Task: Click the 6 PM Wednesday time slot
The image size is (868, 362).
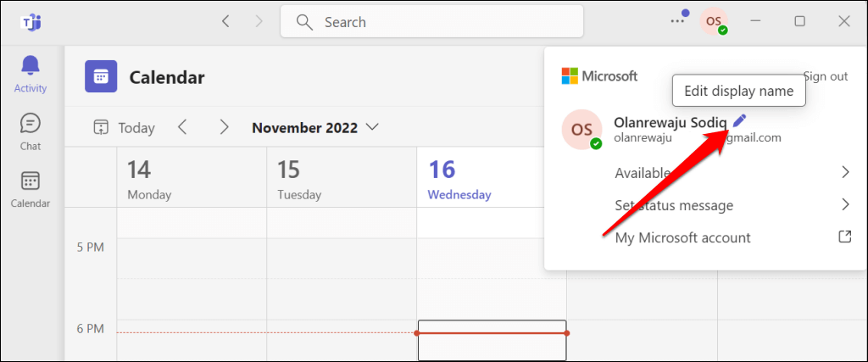Action: click(492, 341)
